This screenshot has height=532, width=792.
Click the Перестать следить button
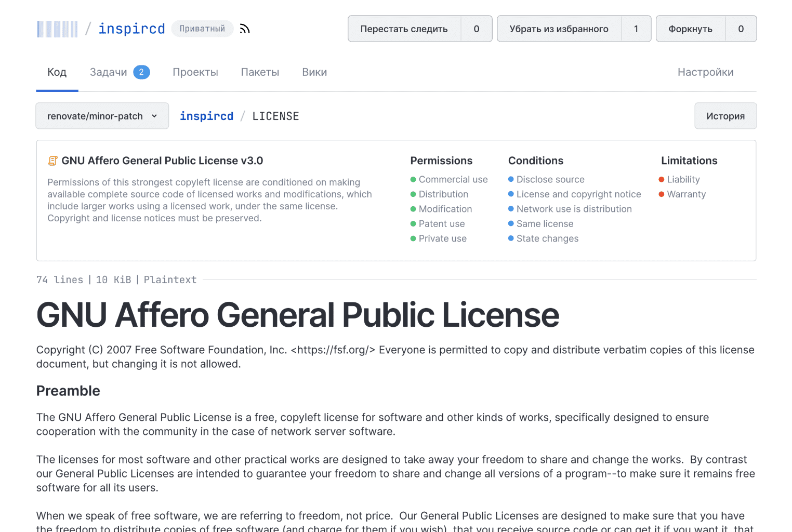point(404,29)
